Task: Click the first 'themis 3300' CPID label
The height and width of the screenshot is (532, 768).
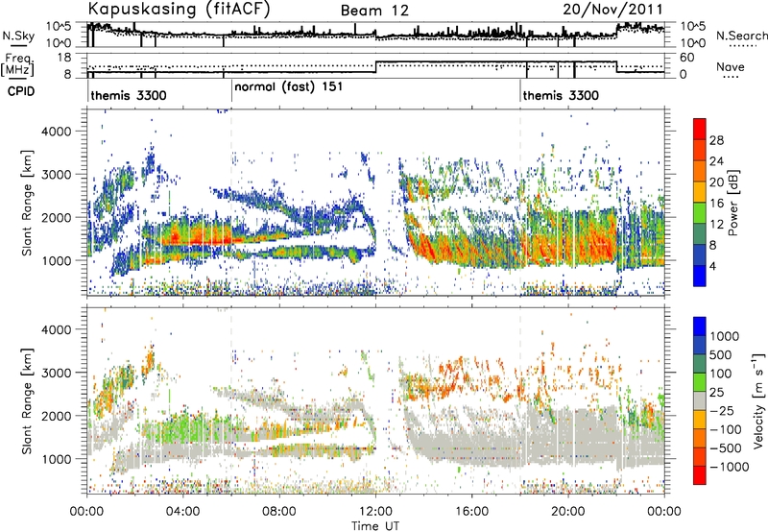Action: click(129, 95)
